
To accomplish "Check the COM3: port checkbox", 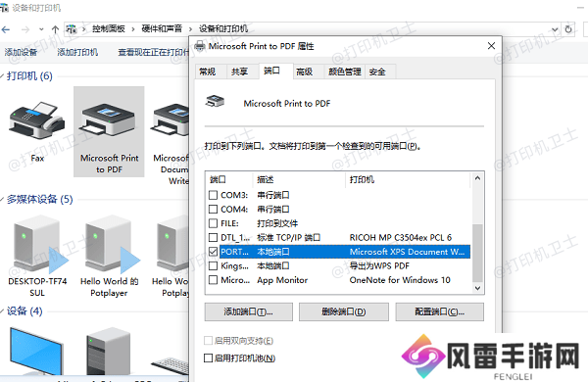I will [213, 195].
